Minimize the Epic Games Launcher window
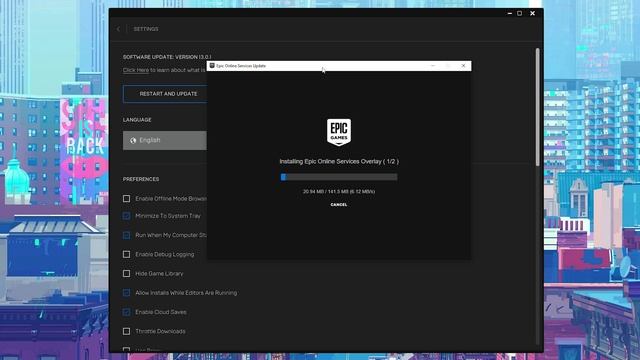 (510, 13)
